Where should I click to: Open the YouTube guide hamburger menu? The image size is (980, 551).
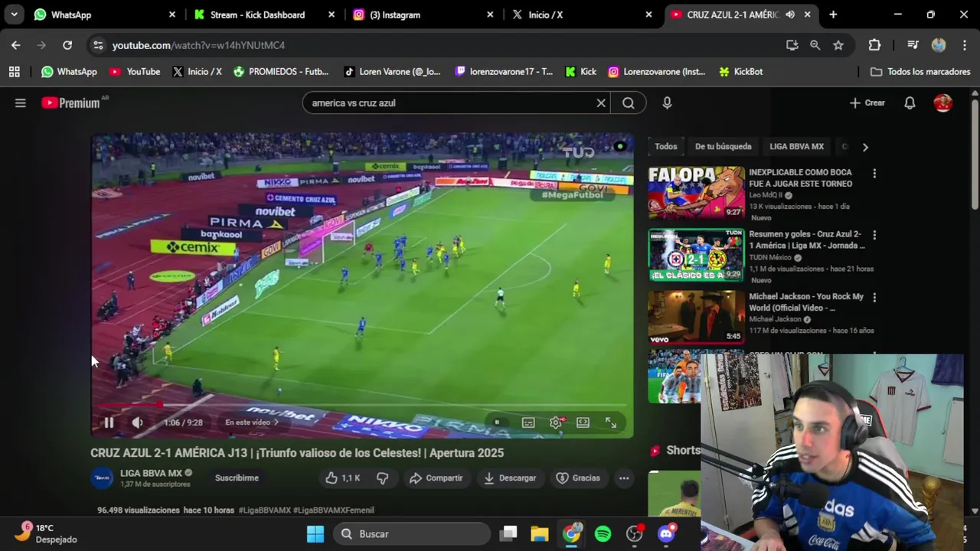(x=21, y=103)
